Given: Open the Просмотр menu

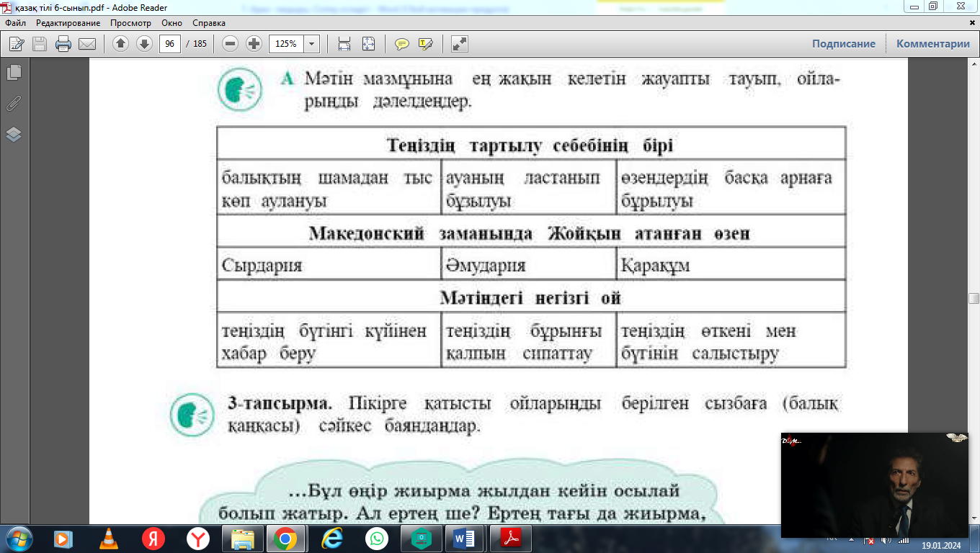Looking at the screenshot, I should tap(130, 23).
